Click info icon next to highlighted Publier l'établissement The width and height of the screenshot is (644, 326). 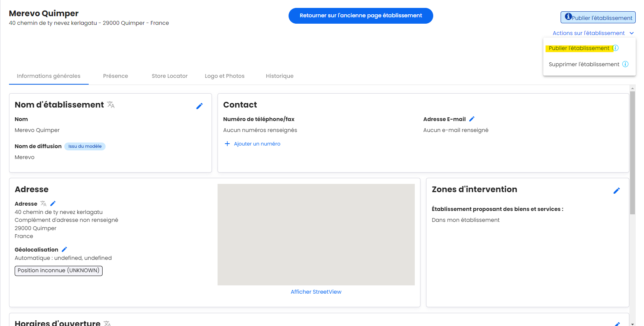[615, 48]
